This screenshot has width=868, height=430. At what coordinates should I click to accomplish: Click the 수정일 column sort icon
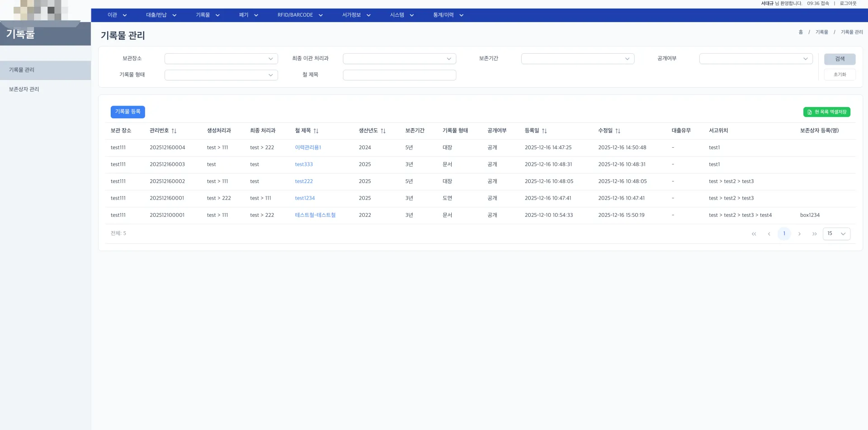(x=618, y=131)
